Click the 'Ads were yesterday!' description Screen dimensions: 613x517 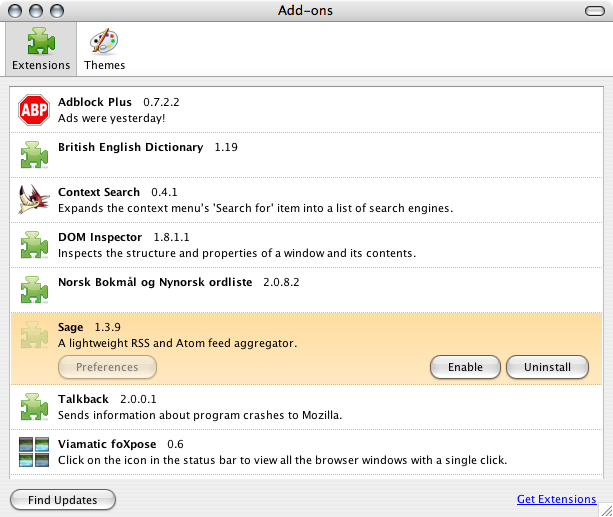tap(111, 118)
